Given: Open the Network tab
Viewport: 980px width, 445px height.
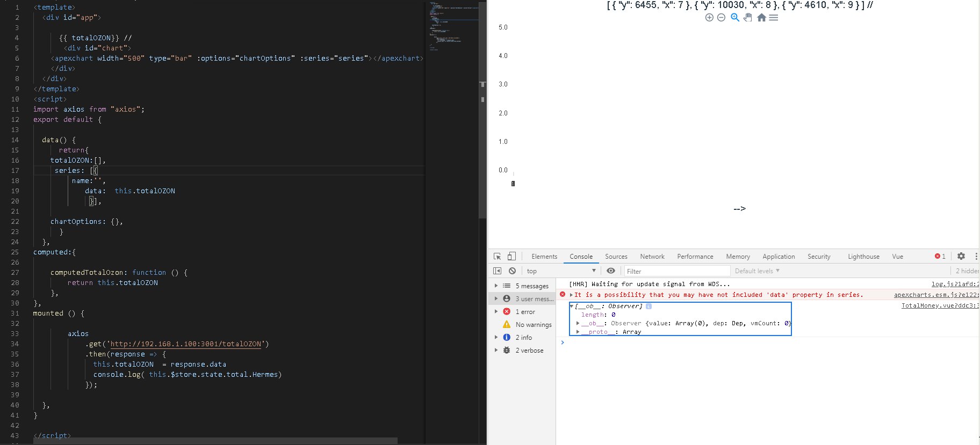Looking at the screenshot, I should [652, 257].
